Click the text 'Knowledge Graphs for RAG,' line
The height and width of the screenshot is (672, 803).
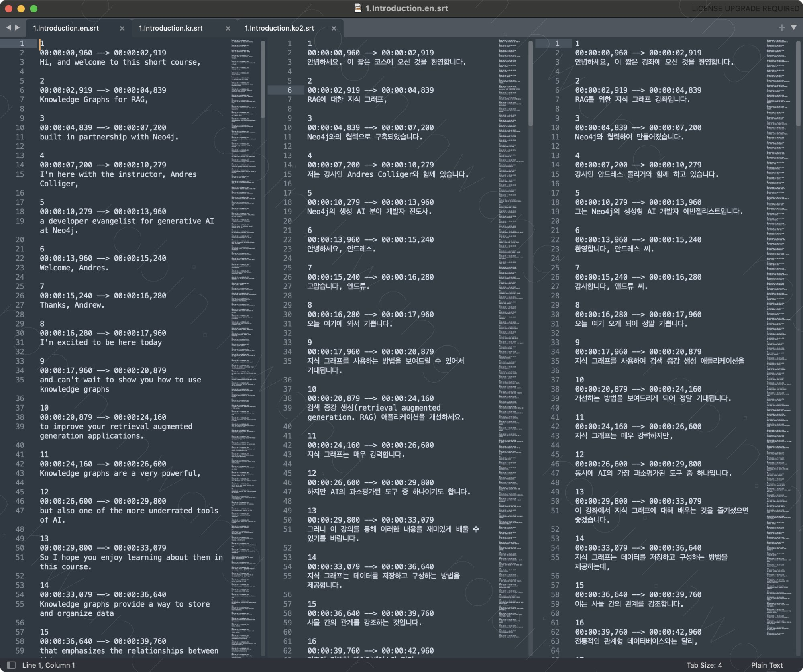tap(94, 100)
